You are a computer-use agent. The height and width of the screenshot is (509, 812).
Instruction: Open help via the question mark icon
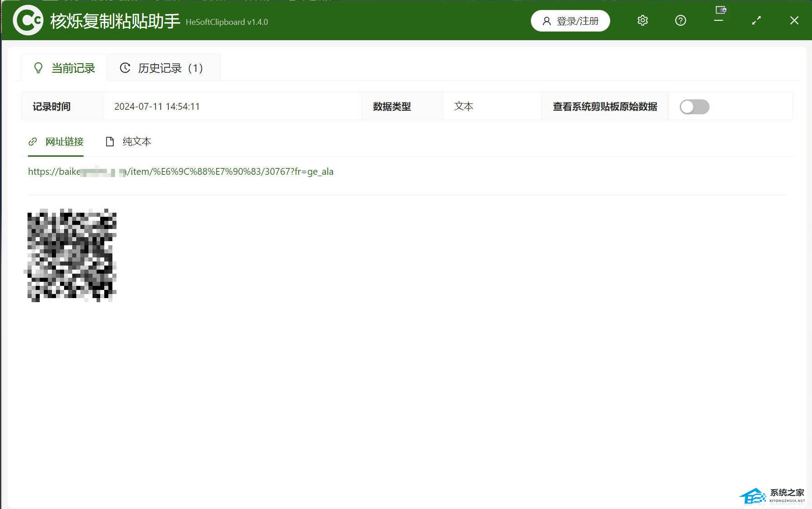click(680, 20)
